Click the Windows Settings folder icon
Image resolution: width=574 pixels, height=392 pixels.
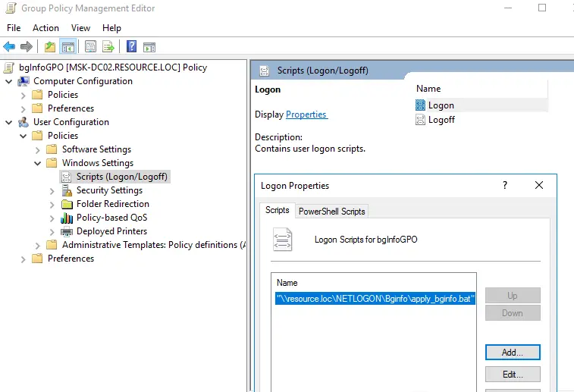[x=52, y=163]
